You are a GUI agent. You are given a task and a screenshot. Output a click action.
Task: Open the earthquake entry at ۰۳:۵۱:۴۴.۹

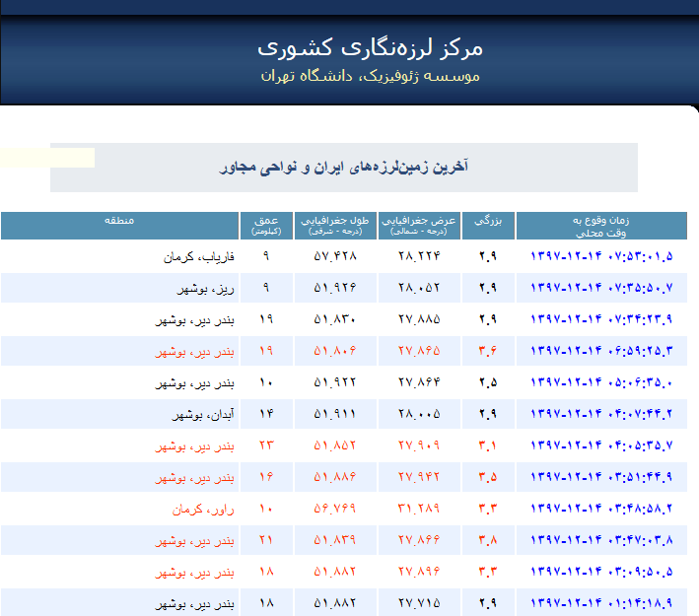click(601, 477)
